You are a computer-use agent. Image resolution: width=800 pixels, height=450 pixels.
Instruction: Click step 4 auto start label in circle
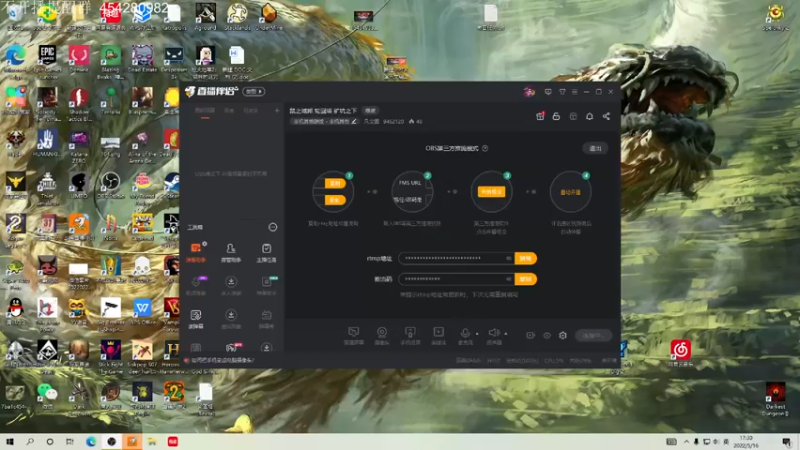570,192
